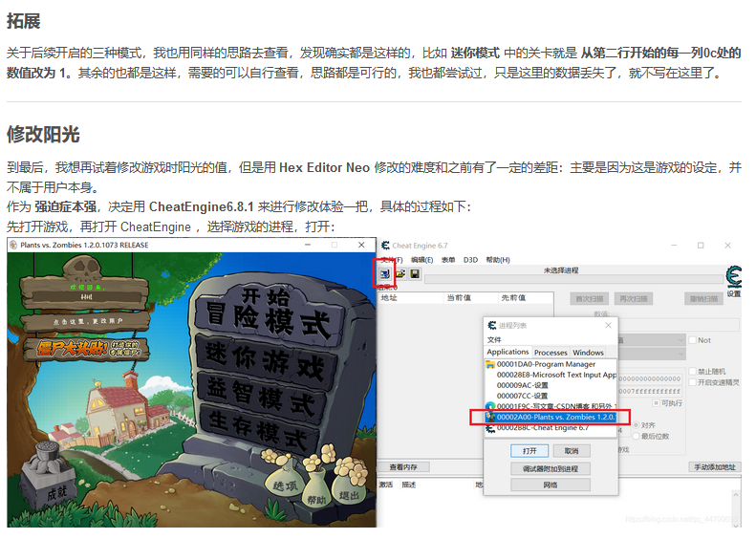
Task: Select 益智模式 on the tombstone
Action: pyautogui.click(x=260, y=396)
